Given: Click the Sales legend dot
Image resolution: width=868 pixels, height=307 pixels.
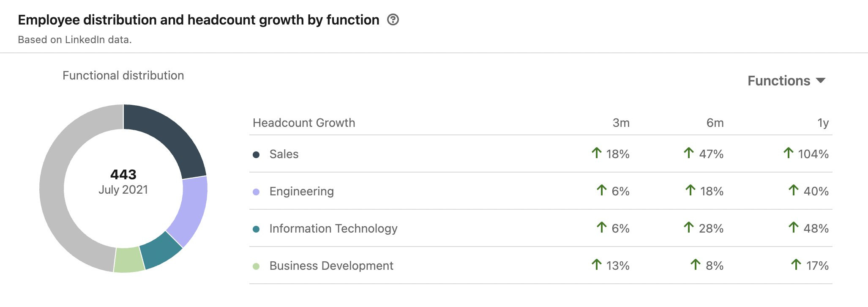Looking at the screenshot, I should 256,155.
